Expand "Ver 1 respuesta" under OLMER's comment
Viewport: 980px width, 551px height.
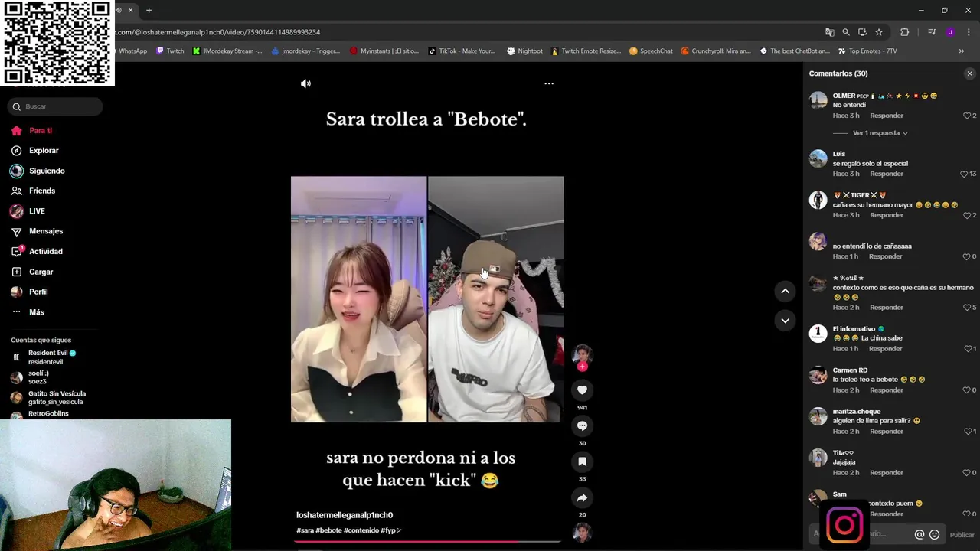tap(880, 133)
